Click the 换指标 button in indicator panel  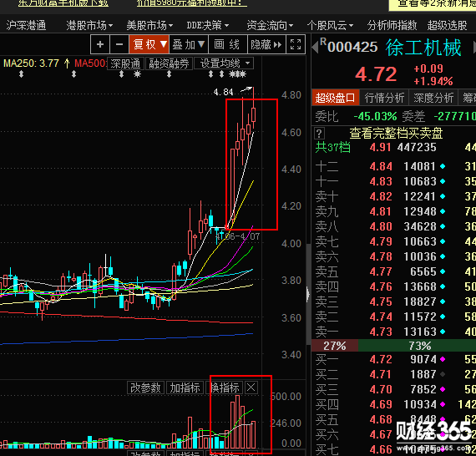(x=225, y=388)
